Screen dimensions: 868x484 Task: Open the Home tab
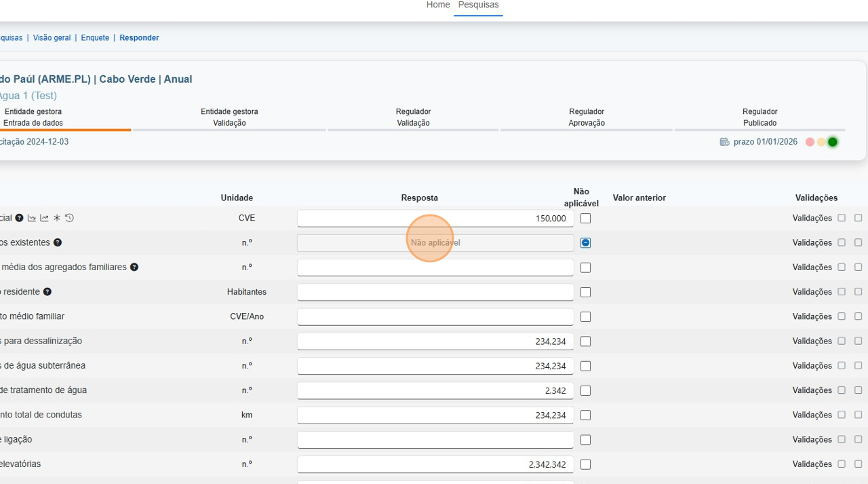[438, 5]
